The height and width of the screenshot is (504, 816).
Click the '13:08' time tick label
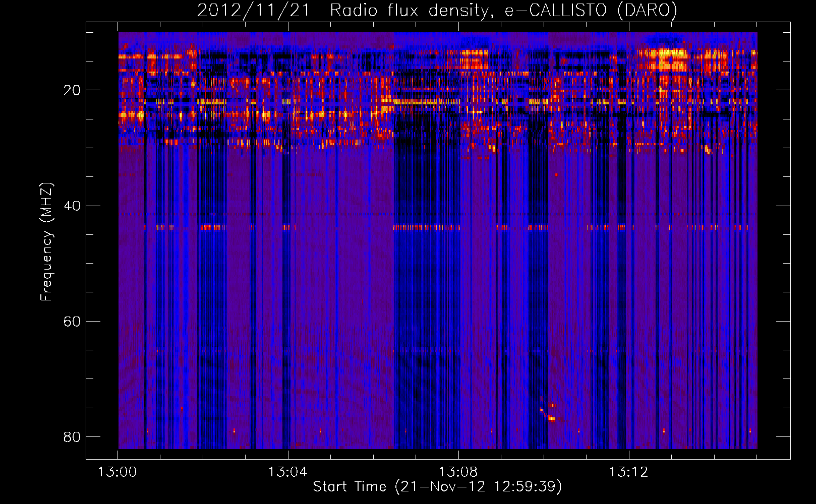[x=458, y=472]
